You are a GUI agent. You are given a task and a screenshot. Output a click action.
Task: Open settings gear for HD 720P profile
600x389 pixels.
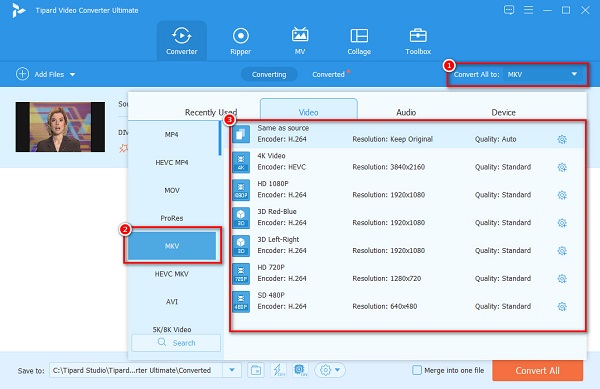562,278
